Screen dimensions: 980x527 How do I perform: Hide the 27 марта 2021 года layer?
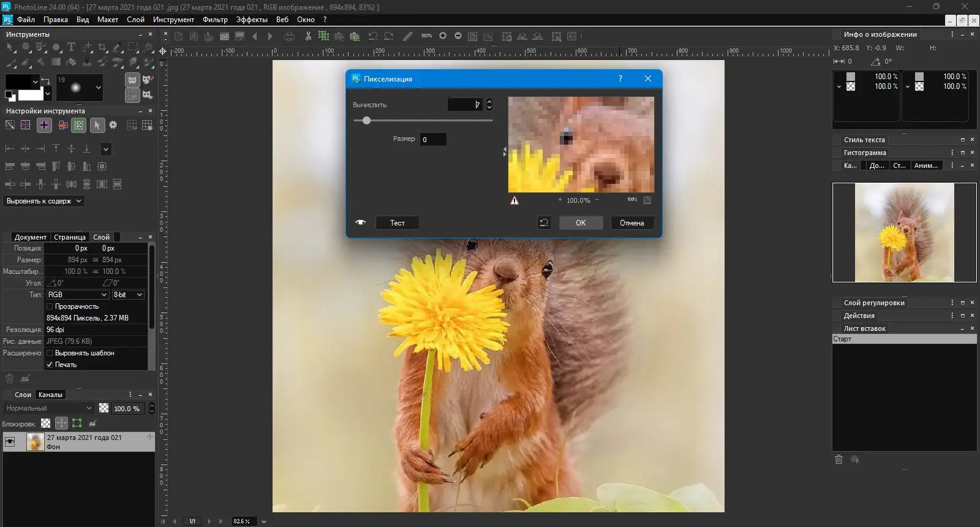(10, 442)
